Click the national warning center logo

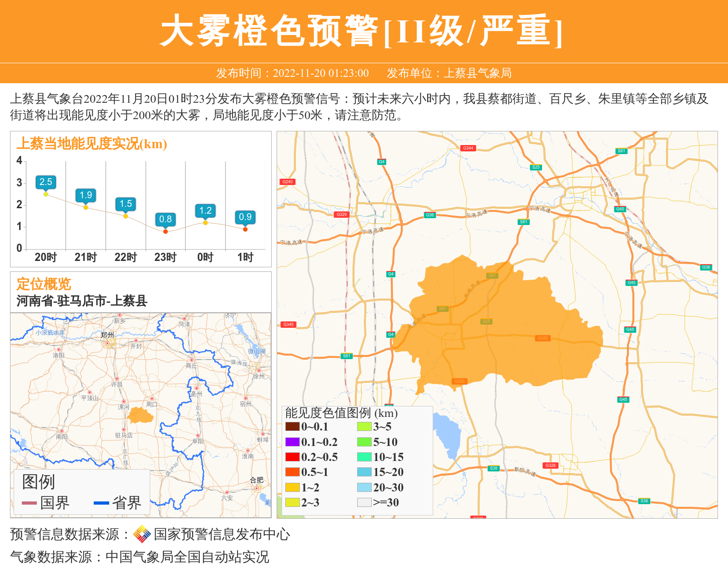pos(142,534)
